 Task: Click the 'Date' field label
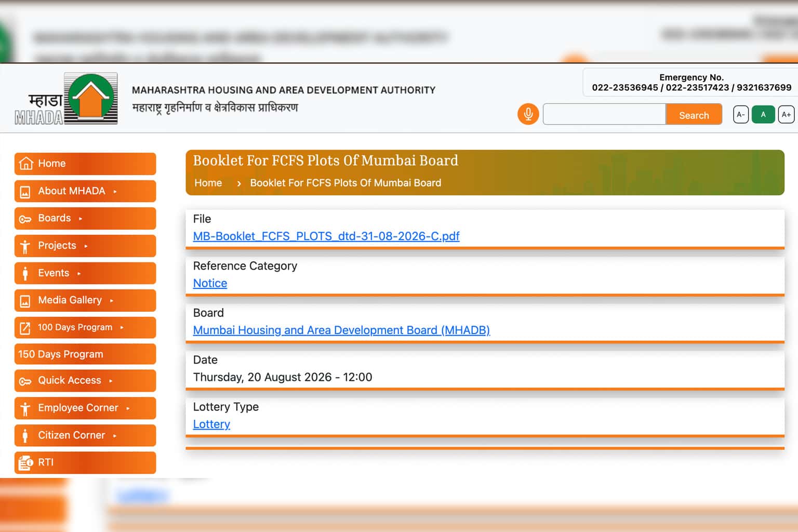(205, 360)
